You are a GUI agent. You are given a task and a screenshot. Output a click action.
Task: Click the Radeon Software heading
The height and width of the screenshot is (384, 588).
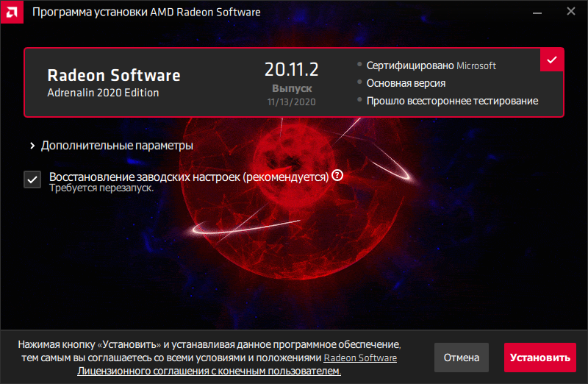tap(114, 76)
